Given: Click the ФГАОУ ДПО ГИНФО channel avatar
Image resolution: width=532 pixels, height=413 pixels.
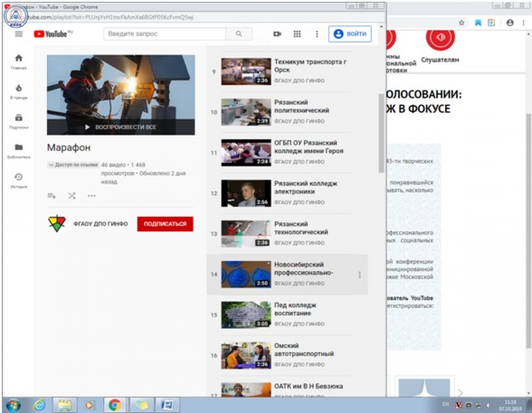Looking at the screenshot, I should (x=57, y=224).
